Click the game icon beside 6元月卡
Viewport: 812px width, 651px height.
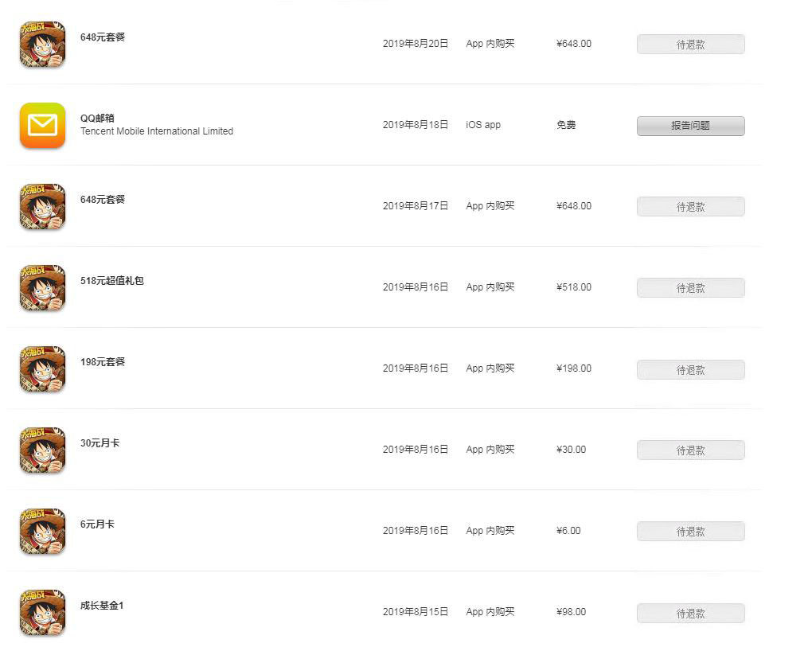pyautogui.click(x=42, y=531)
